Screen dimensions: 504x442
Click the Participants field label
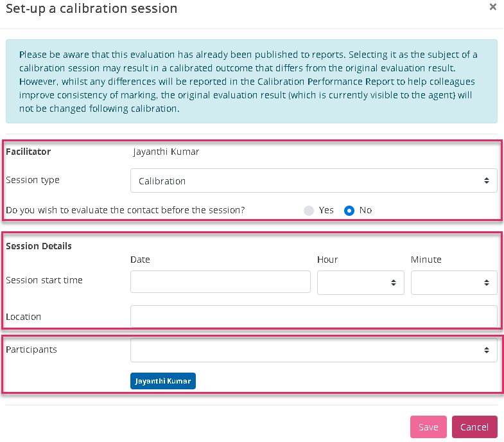point(31,349)
